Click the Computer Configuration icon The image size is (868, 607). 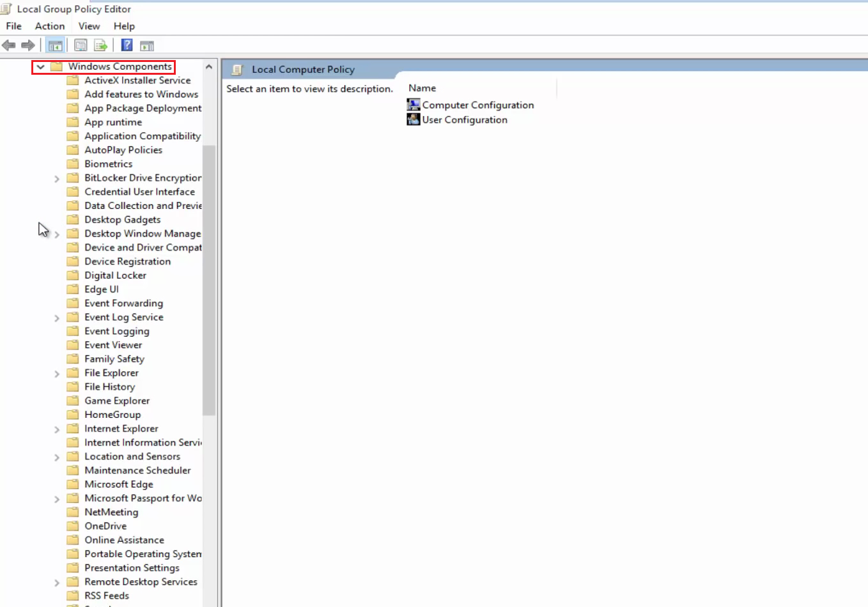tap(414, 105)
